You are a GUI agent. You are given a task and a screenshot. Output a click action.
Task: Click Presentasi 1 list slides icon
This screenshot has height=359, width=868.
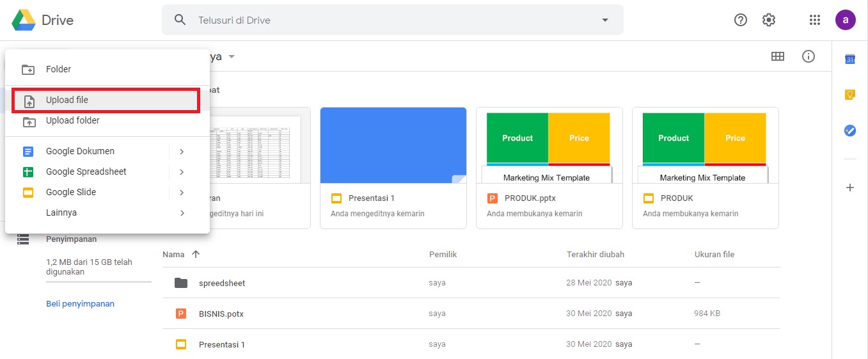point(181,344)
